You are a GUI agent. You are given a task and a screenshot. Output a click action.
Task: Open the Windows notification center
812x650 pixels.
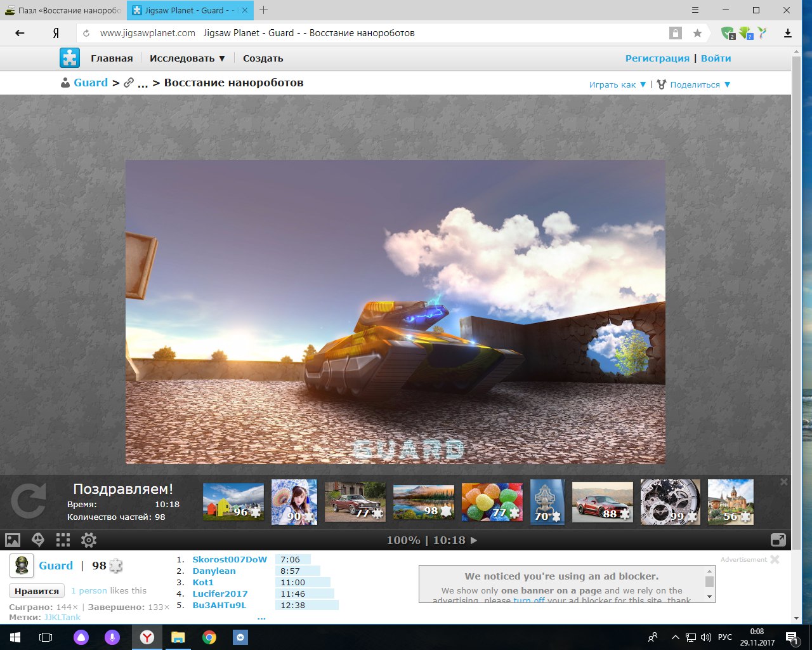792,637
